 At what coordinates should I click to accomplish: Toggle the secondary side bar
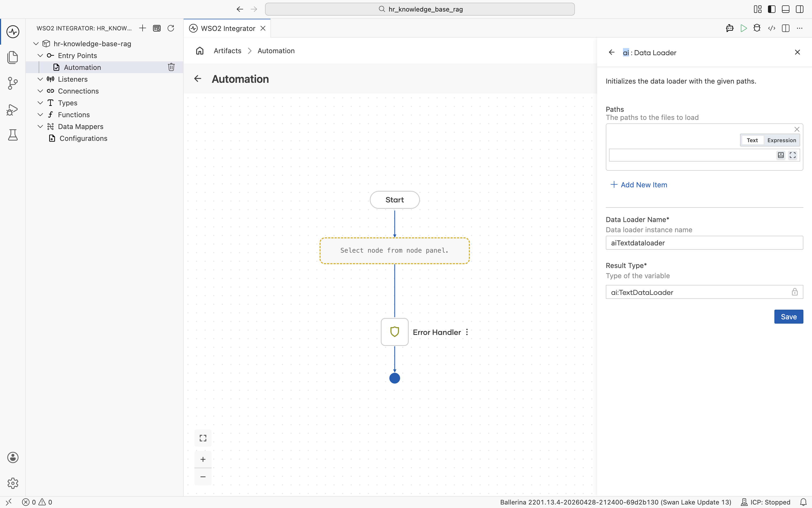[x=800, y=9]
